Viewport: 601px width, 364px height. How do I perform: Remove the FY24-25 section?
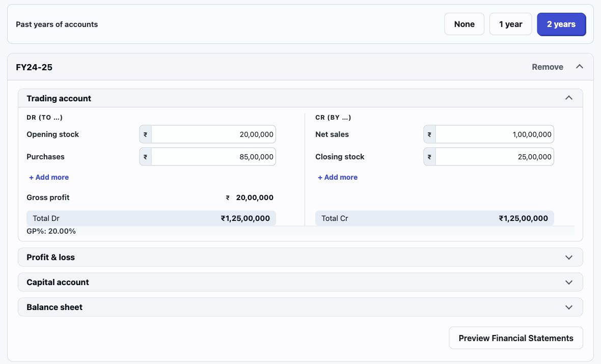click(548, 67)
